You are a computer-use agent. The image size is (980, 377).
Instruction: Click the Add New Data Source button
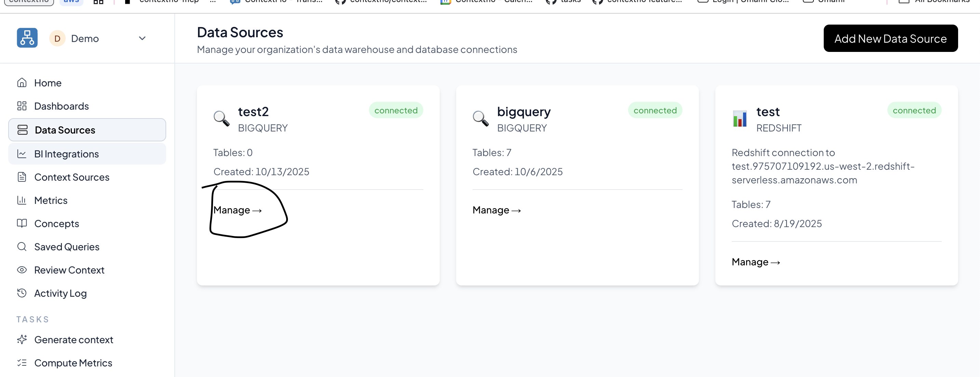pos(891,38)
